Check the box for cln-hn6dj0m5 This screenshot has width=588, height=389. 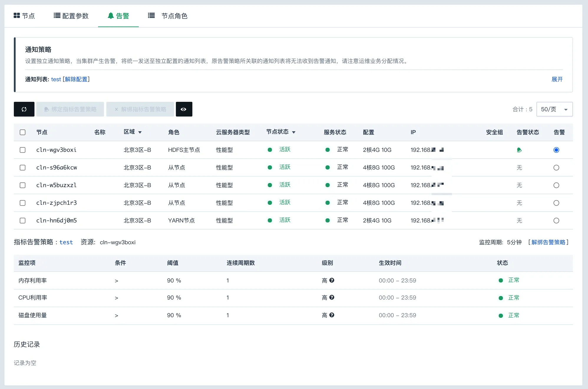click(22, 220)
